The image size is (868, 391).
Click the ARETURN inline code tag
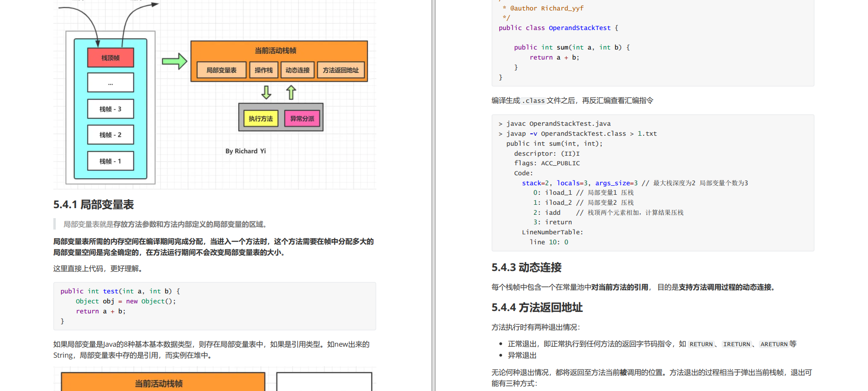774,344
